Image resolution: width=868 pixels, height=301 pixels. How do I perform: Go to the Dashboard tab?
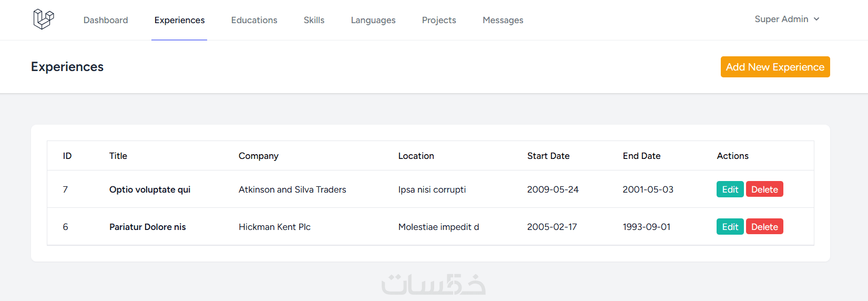[106, 20]
